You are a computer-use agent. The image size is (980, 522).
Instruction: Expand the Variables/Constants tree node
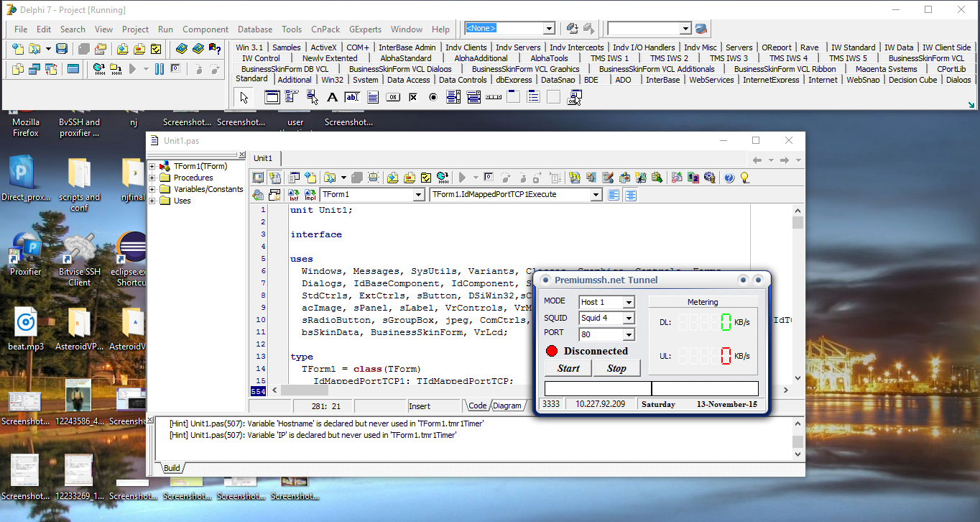click(x=152, y=189)
